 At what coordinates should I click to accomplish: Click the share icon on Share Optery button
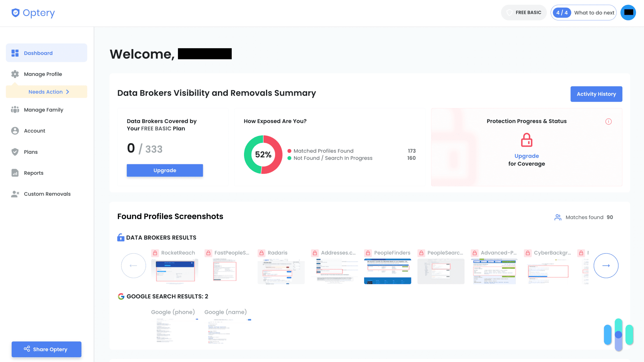pos(27,349)
